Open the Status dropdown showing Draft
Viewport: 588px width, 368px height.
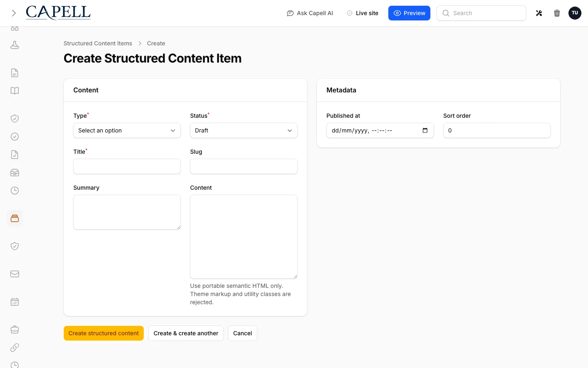244,130
